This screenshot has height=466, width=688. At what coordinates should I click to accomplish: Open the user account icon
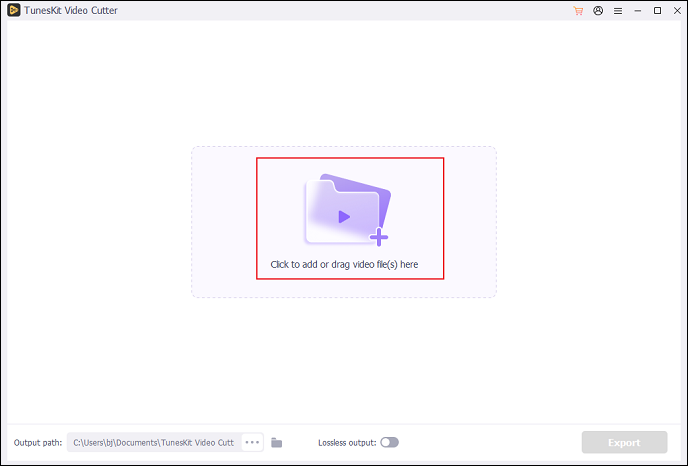pos(598,11)
